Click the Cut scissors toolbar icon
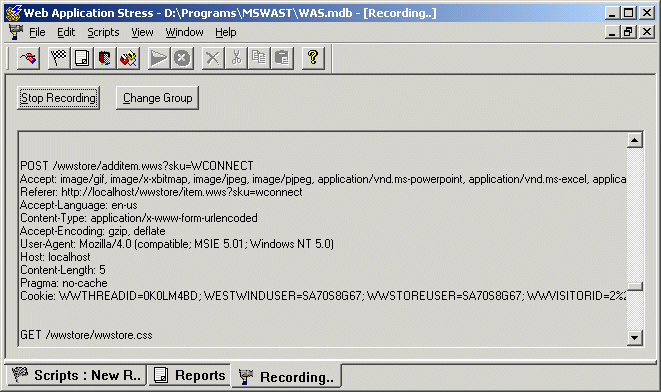This screenshot has height=392, width=661. pos(236,58)
